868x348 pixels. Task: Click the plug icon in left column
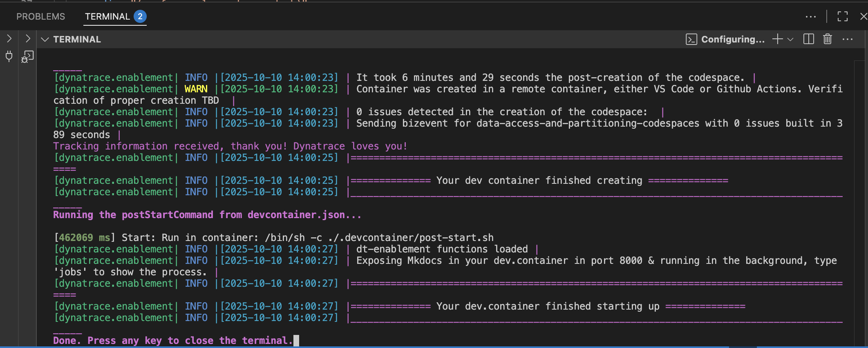pos(9,56)
